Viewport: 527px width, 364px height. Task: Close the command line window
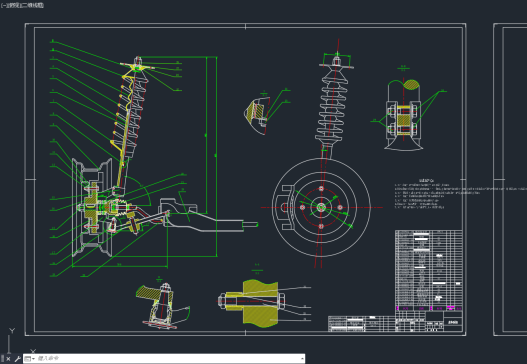8,359
